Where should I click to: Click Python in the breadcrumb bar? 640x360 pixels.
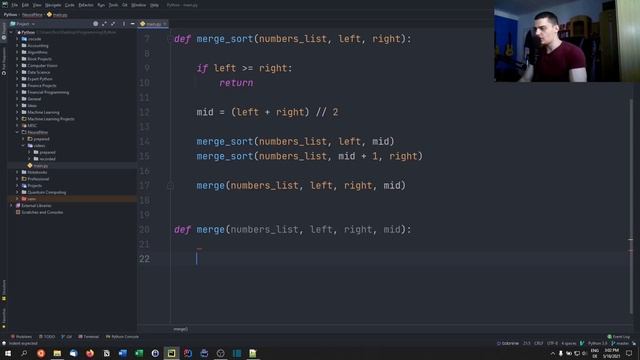tap(10, 15)
